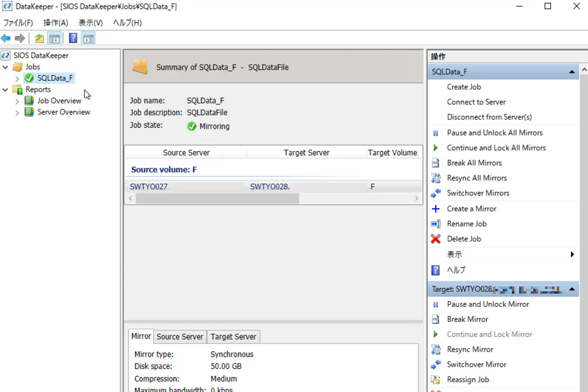This screenshot has width=588, height=392.
Task: Toggle the action pane toolbar icon
Action: pyautogui.click(x=88, y=38)
